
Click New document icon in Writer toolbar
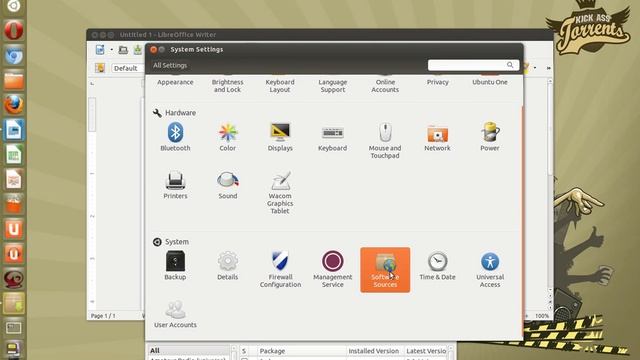coord(100,50)
